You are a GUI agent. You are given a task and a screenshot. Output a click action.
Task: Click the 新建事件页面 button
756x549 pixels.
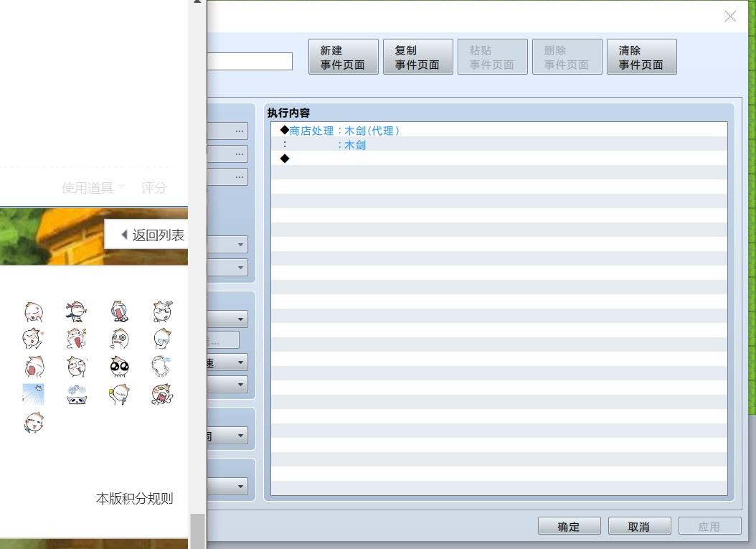344,57
